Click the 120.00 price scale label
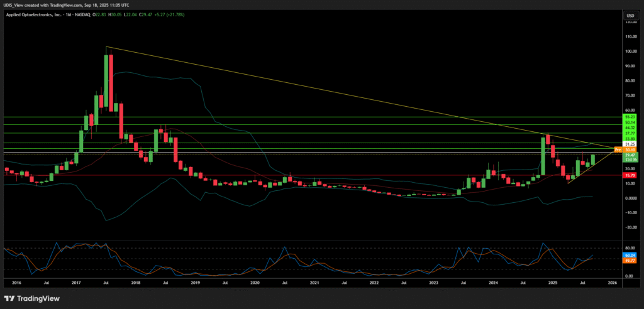This screenshot has width=644, height=309. click(629, 22)
